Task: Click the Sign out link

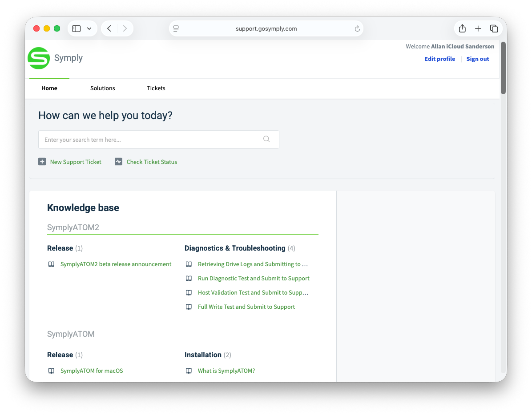Action: [x=478, y=59]
